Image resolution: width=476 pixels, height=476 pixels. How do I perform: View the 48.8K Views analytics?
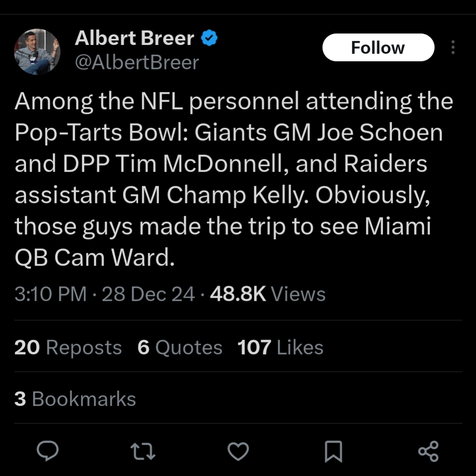[268, 294]
